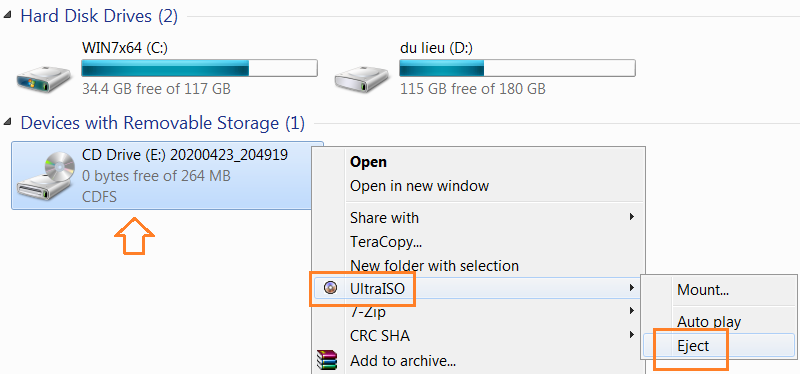Viewport: 800px width, 374px height.
Task: Click the C: drive capacity bar
Action: click(199, 68)
